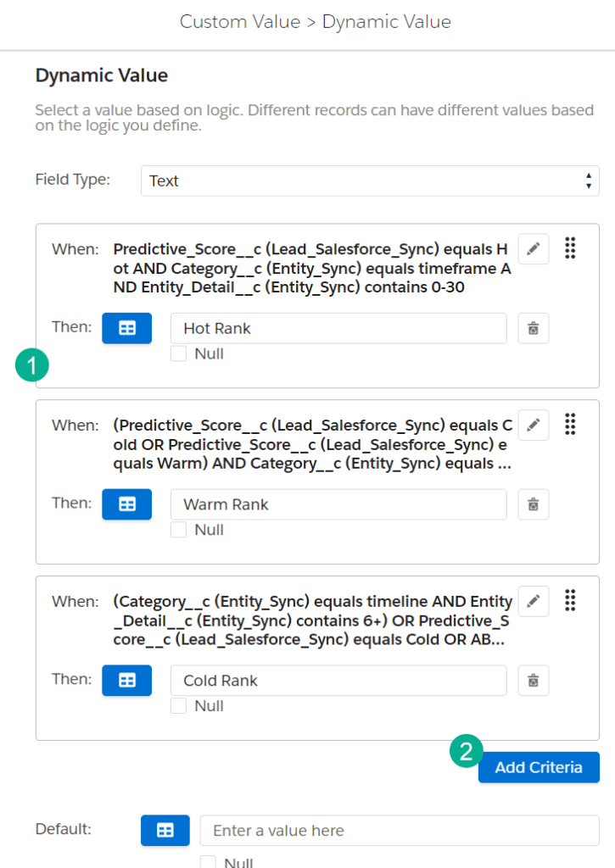Open field picker for Default value
This screenshot has height=868, width=615.
pos(165,831)
